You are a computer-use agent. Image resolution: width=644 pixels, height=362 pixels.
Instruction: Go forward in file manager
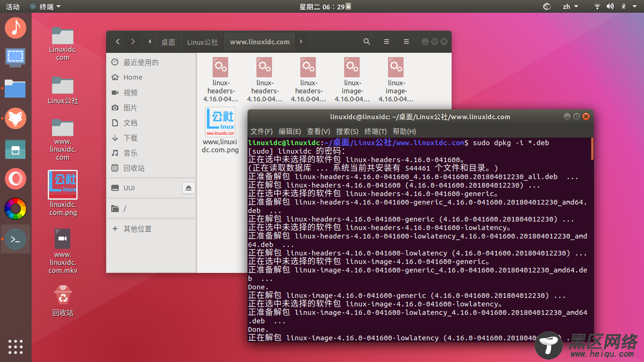133,42
